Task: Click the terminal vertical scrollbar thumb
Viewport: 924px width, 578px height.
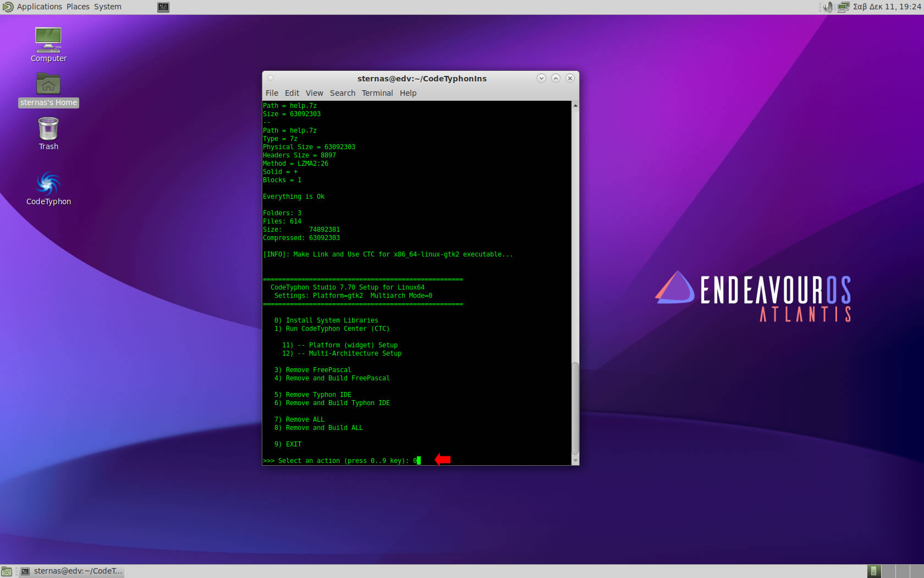Action: [575, 409]
